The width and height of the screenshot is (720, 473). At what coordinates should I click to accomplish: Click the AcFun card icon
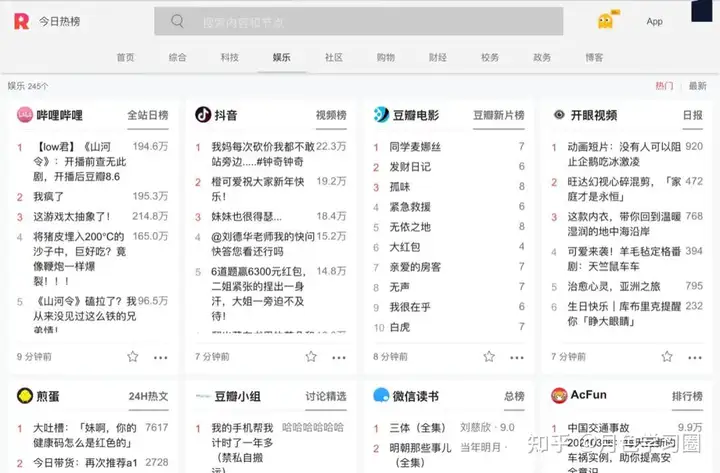[x=559, y=395]
